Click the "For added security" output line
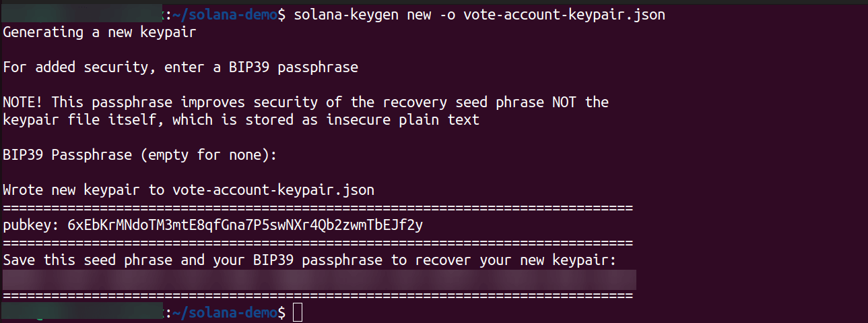This screenshot has width=868, height=323. [180, 67]
